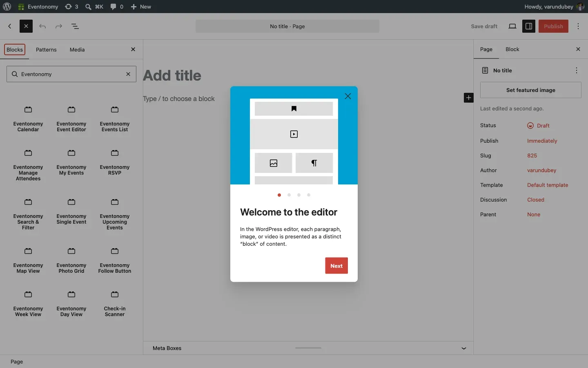Close the Welcome to the editor dialog
Screen dimensions: 588x368
(x=348, y=96)
